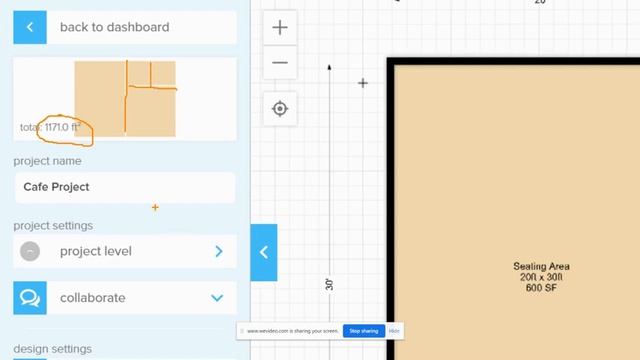Stop screen sharing
This screenshot has height=360, width=640.
coord(364,331)
